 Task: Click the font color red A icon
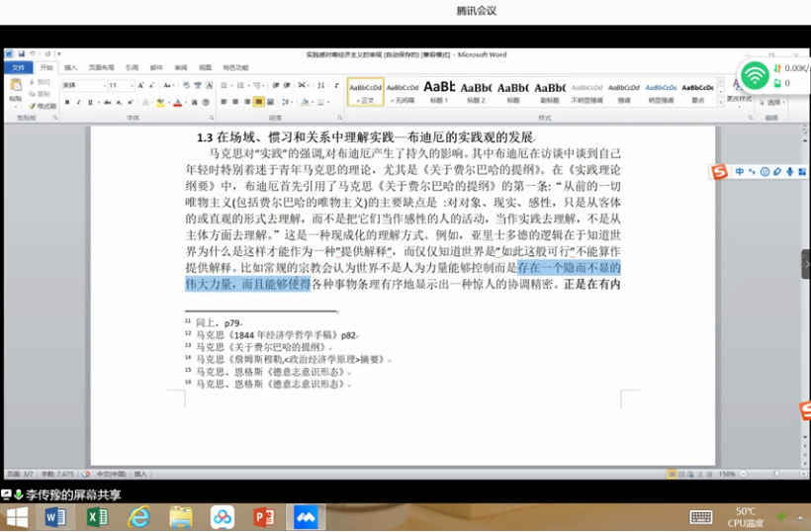tap(177, 102)
